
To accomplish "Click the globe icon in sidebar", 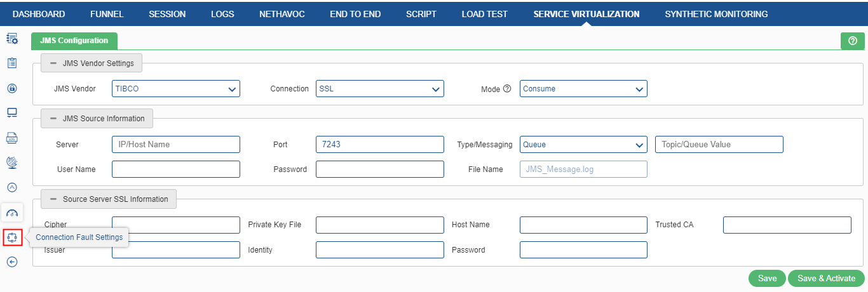I will tap(11, 163).
